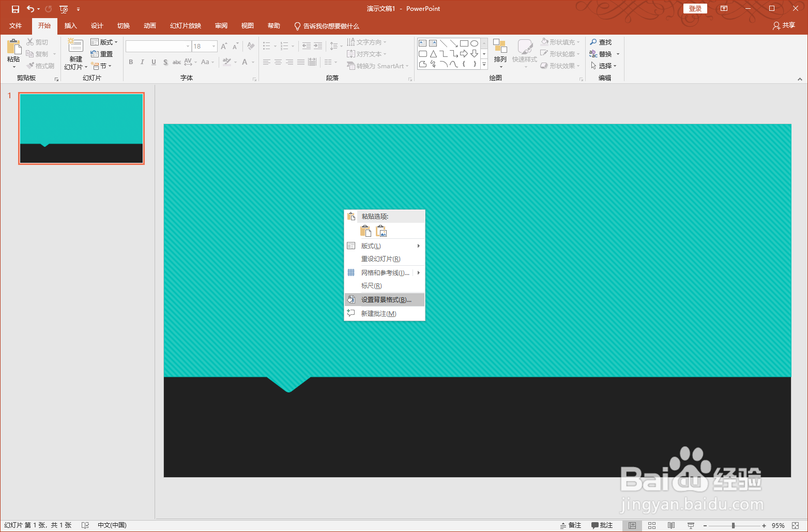Click the Paste clipboard icon in ribbon
This screenshot has width=808, height=532.
(13, 47)
